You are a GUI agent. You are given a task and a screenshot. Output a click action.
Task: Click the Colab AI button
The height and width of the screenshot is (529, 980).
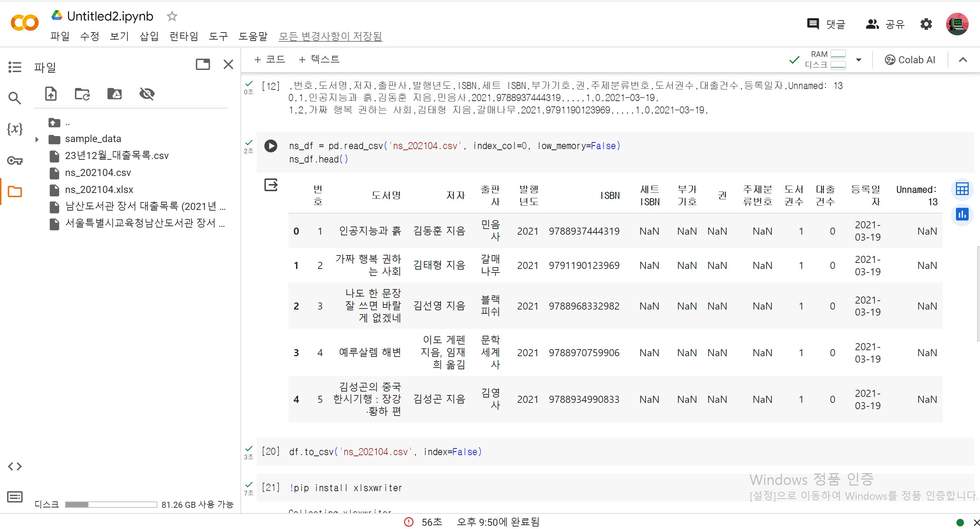(910, 60)
